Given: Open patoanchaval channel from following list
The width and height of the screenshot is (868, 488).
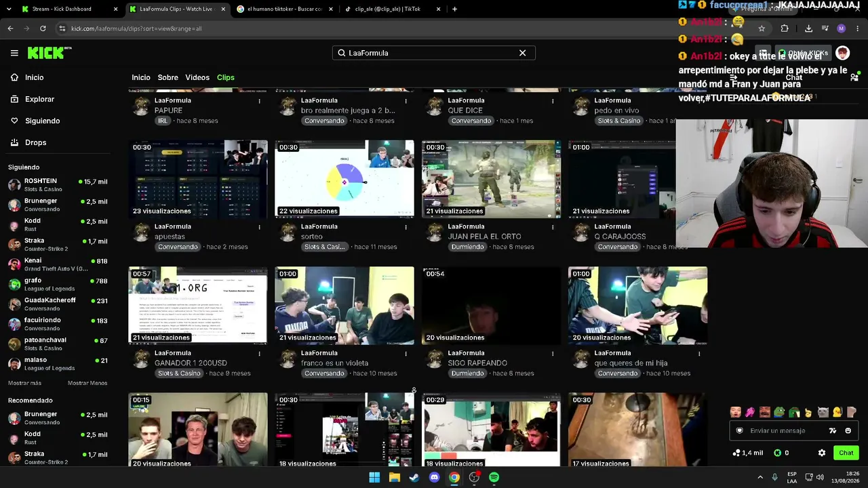Looking at the screenshot, I should [58, 344].
